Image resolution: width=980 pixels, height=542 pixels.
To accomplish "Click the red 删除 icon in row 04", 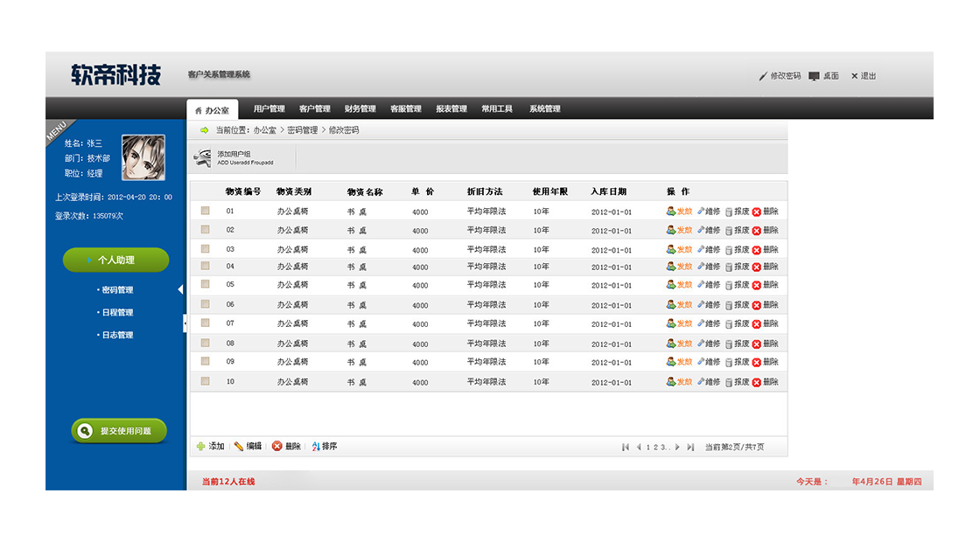I will point(756,268).
